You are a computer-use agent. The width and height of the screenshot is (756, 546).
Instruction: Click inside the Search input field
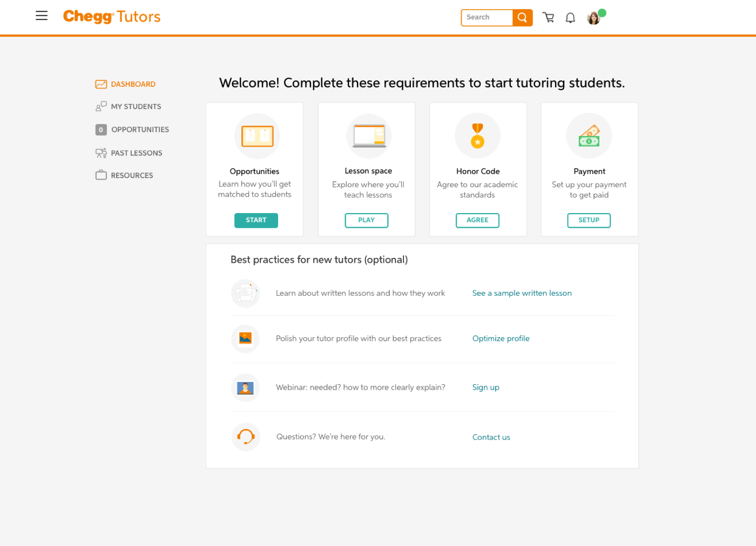487,17
